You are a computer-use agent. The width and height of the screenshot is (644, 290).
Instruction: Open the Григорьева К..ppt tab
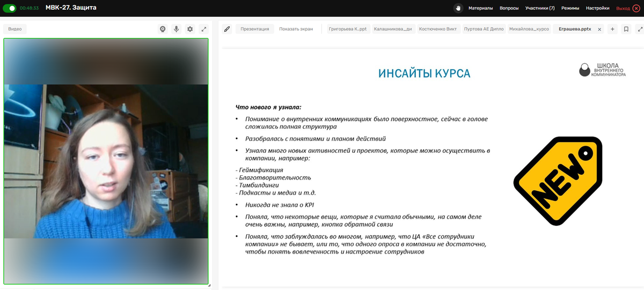click(x=347, y=29)
